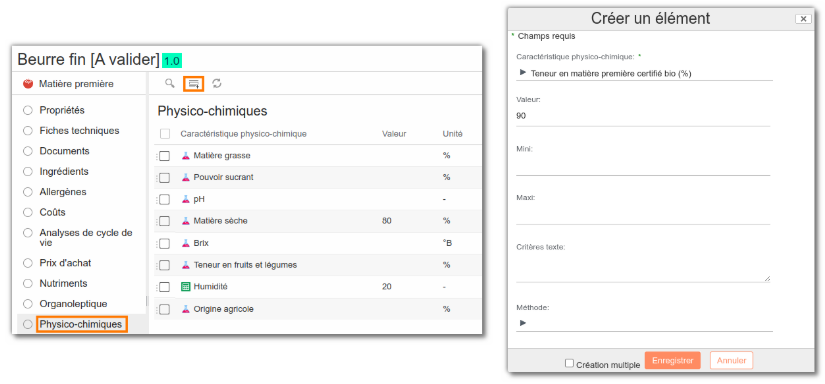
Task: Click the flask icon beside Matière grasse
Action: pyautogui.click(x=185, y=156)
